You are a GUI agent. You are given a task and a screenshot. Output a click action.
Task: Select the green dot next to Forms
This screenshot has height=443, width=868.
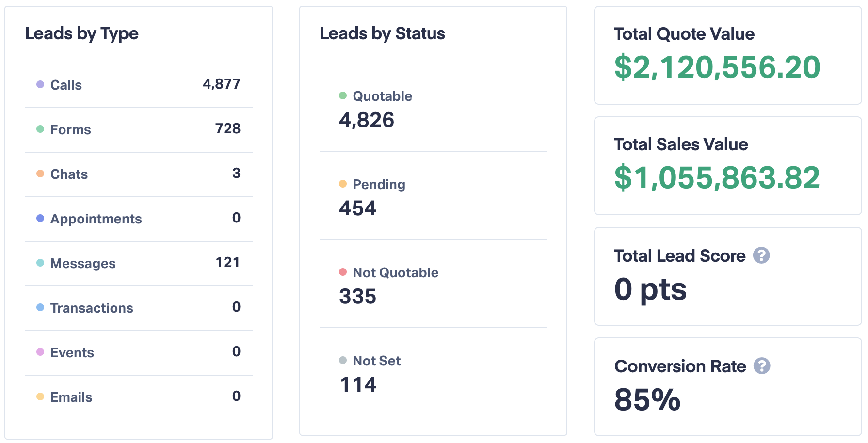coord(40,129)
